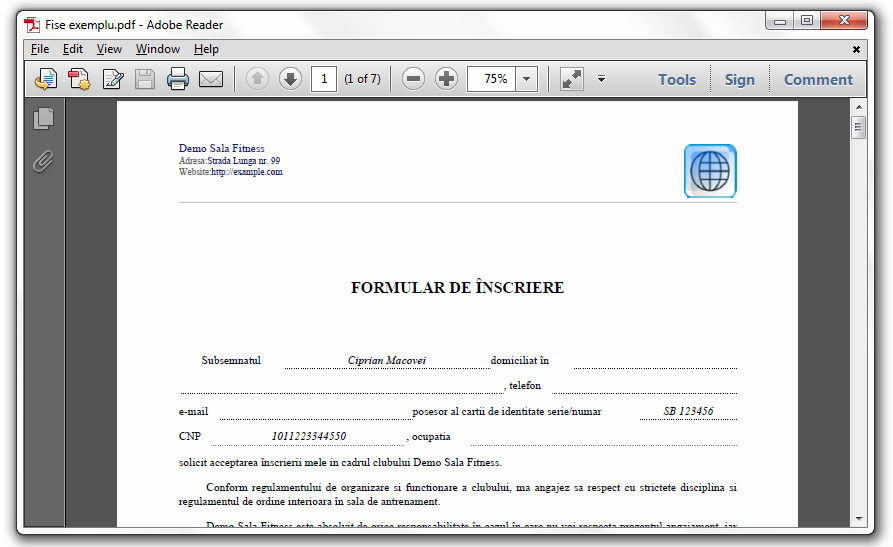
Task: Open the View menu
Action: coord(109,49)
